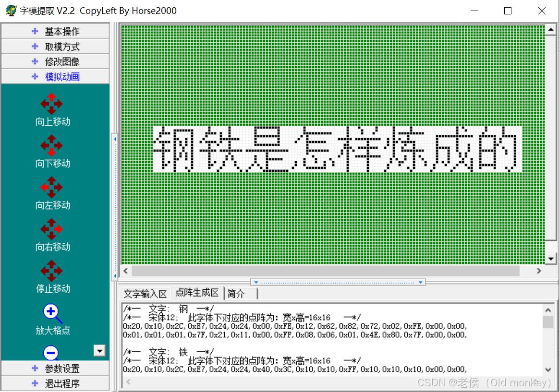Switch to the 点阵生成区 tab
Viewport: 559px width, 392px height.
tap(197, 293)
